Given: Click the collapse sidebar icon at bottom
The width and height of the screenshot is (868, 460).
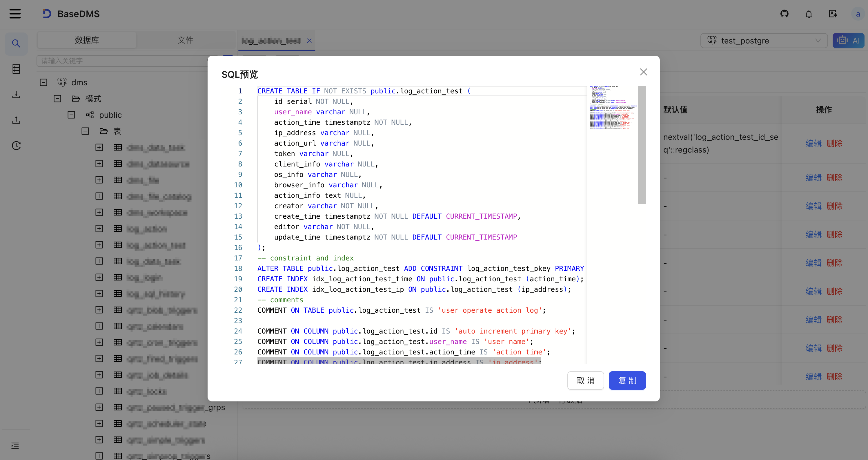Looking at the screenshot, I should click(15, 446).
